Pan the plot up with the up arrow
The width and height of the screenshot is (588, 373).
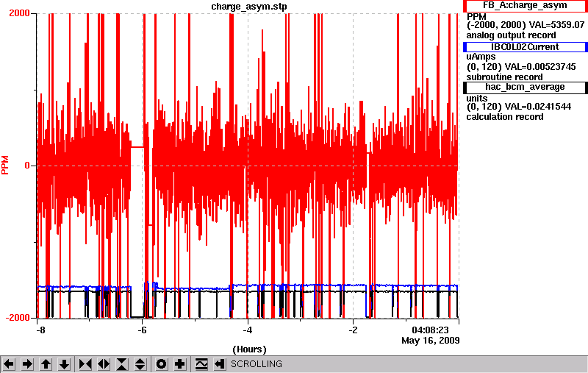point(46,363)
